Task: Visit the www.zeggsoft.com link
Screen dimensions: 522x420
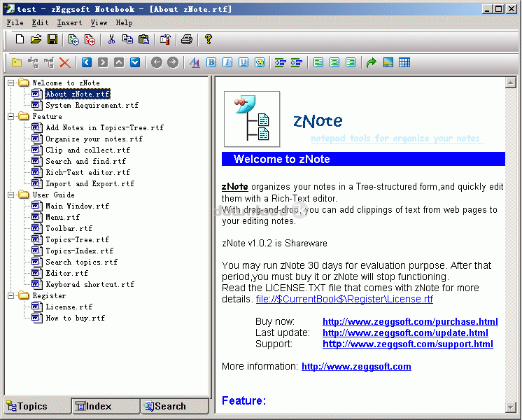Action: tap(356, 367)
